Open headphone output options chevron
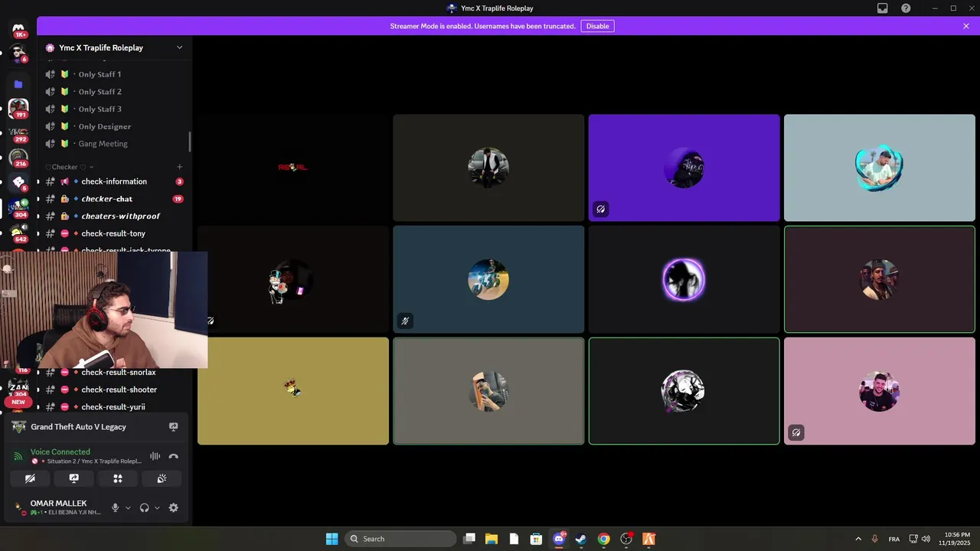Viewport: 980px width, 551px height. coord(158,508)
